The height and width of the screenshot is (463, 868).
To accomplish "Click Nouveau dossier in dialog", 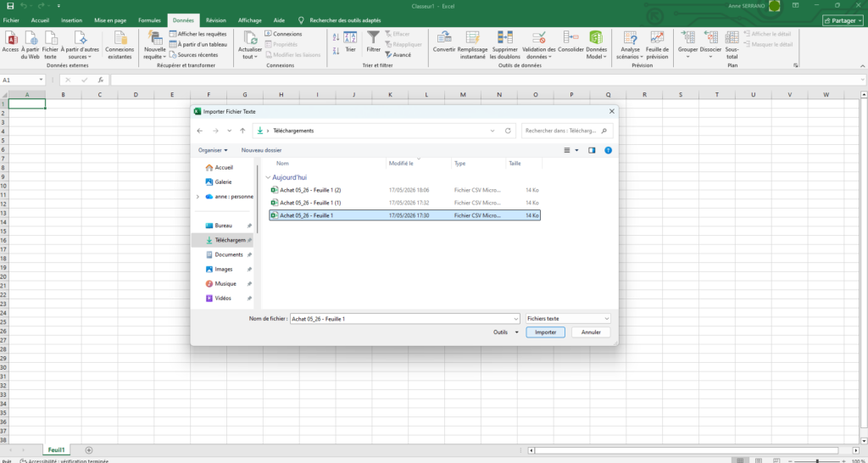I will (x=261, y=150).
